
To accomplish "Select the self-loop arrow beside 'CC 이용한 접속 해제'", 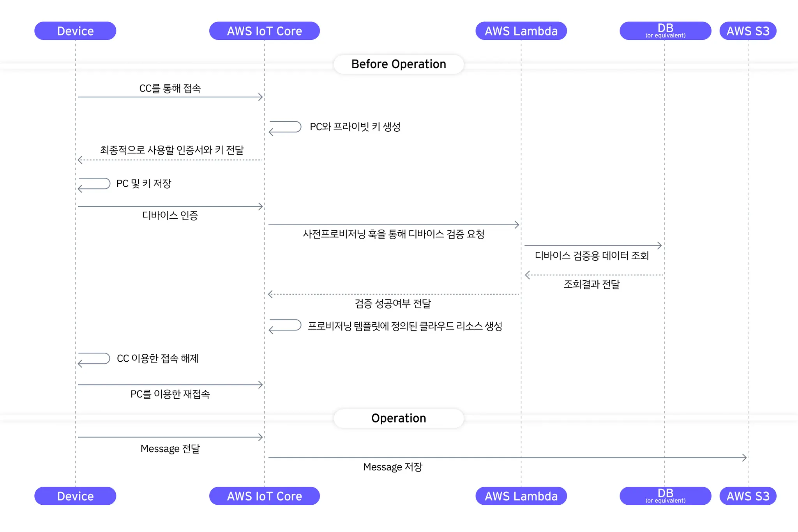I will [x=94, y=359].
